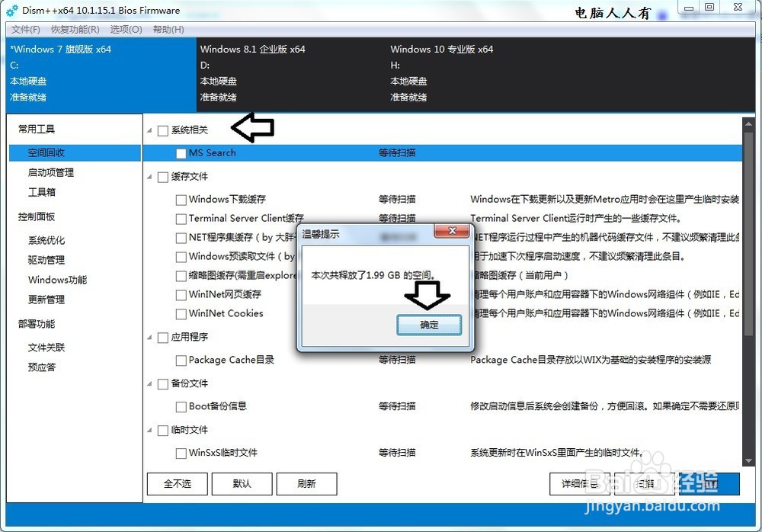Image resolution: width=762 pixels, height=532 pixels.
Task: Enable the Boot备份信息 checkbox
Action: (x=181, y=406)
